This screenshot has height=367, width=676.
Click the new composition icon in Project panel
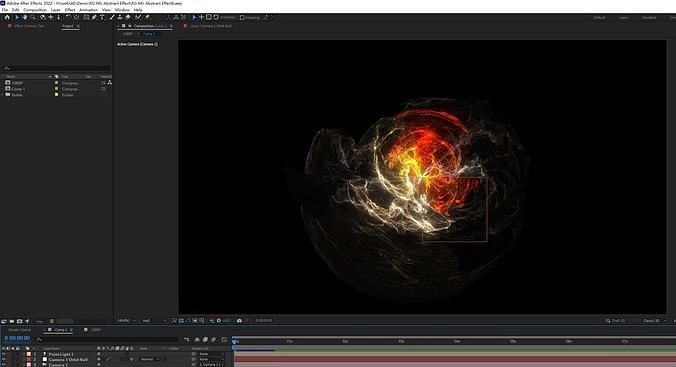click(19, 321)
